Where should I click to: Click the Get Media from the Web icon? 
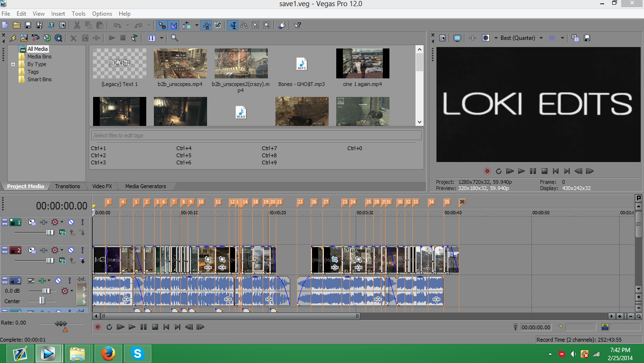58,38
